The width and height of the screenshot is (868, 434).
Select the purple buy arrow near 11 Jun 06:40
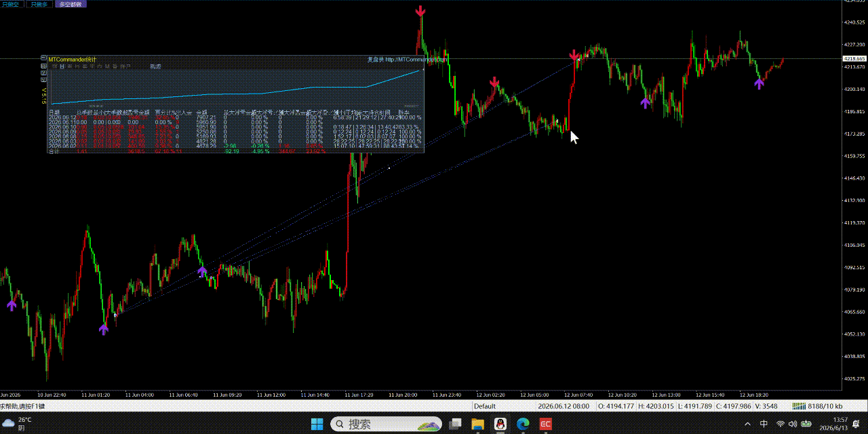pos(202,272)
